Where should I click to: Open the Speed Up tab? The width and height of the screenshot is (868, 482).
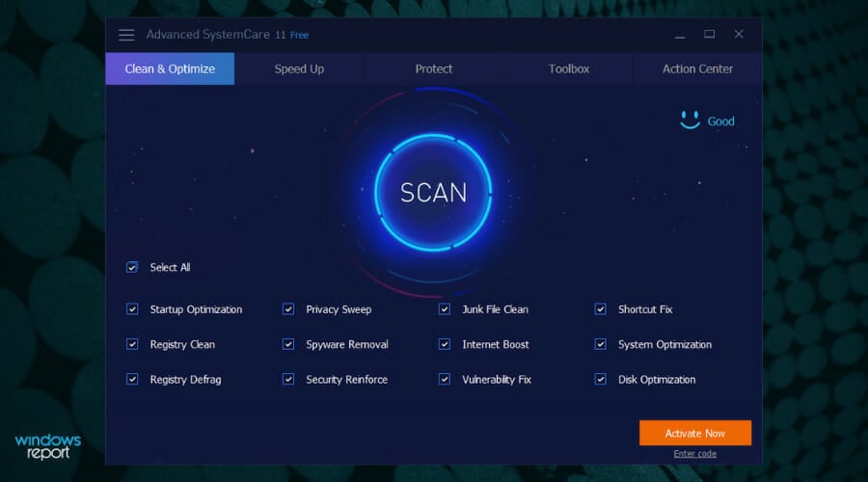point(299,68)
